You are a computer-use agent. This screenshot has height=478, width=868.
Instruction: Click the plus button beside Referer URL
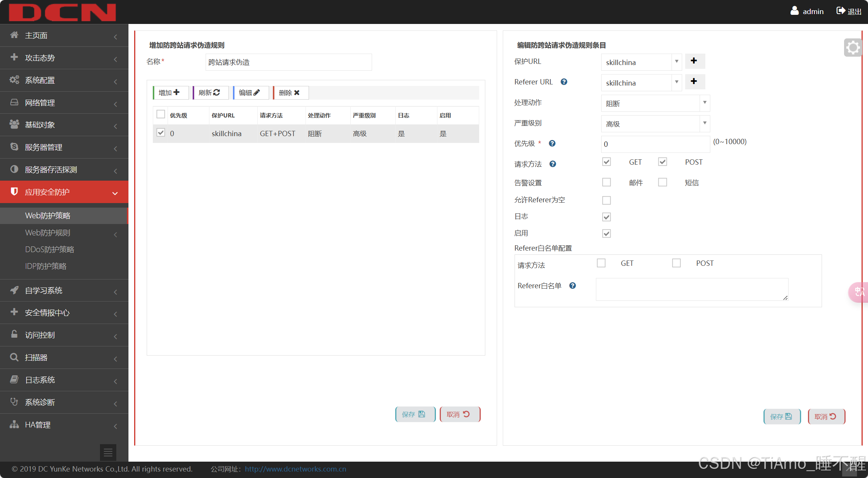coord(695,81)
